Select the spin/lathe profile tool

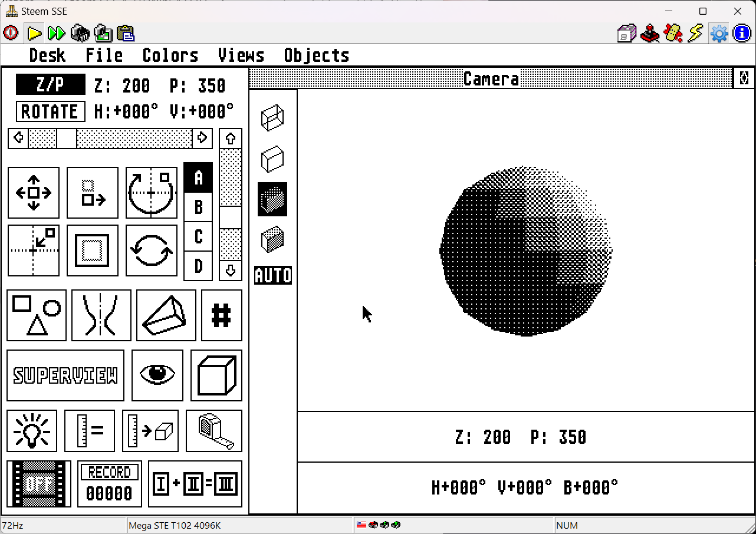[101, 315]
